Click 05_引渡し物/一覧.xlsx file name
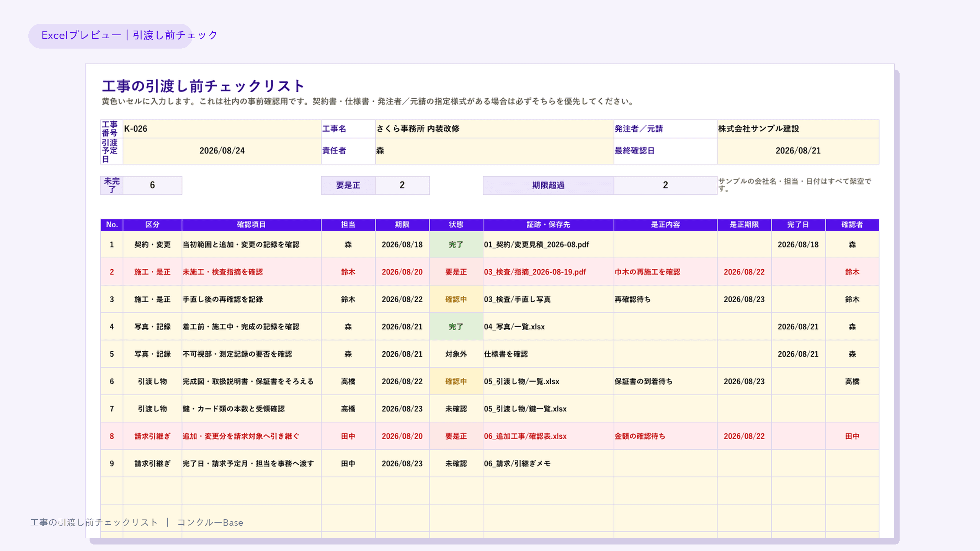 521,381
